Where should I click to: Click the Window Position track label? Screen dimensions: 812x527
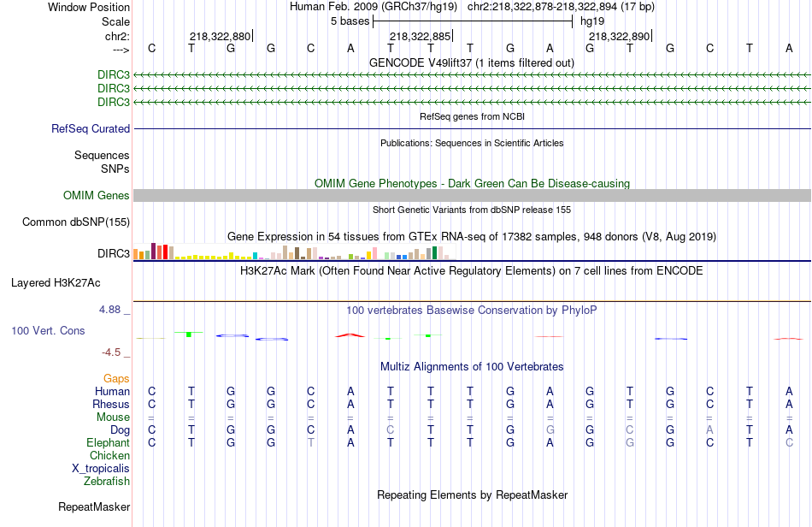pos(89,7)
